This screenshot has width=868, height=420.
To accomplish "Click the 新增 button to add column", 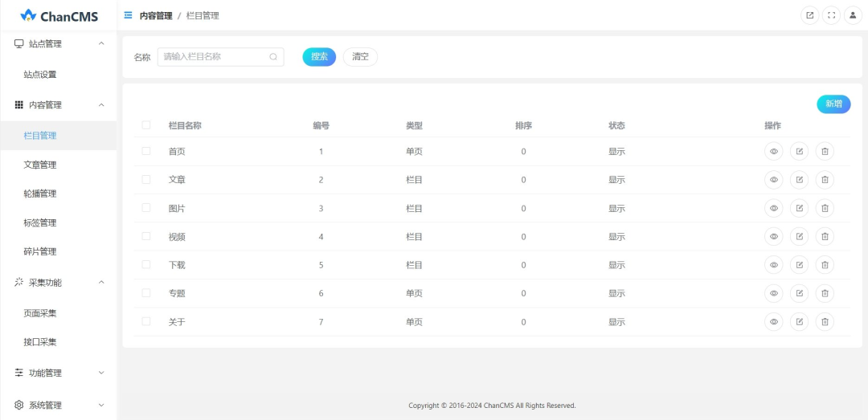I will click(833, 104).
